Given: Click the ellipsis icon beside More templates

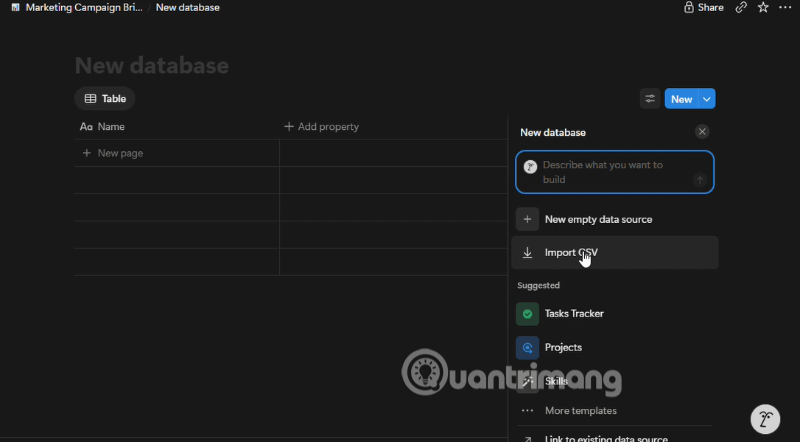Looking at the screenshot, I should click(527, 411).
